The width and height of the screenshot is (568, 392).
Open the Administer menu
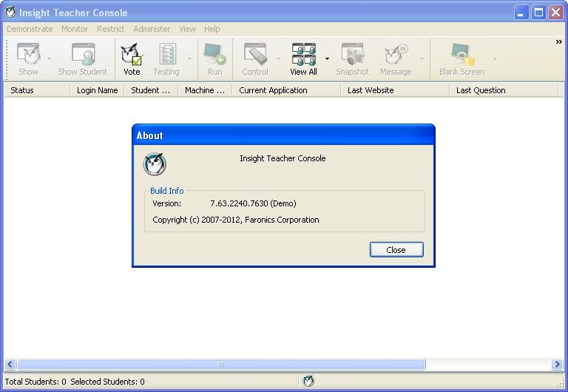[x=152, y=29]
